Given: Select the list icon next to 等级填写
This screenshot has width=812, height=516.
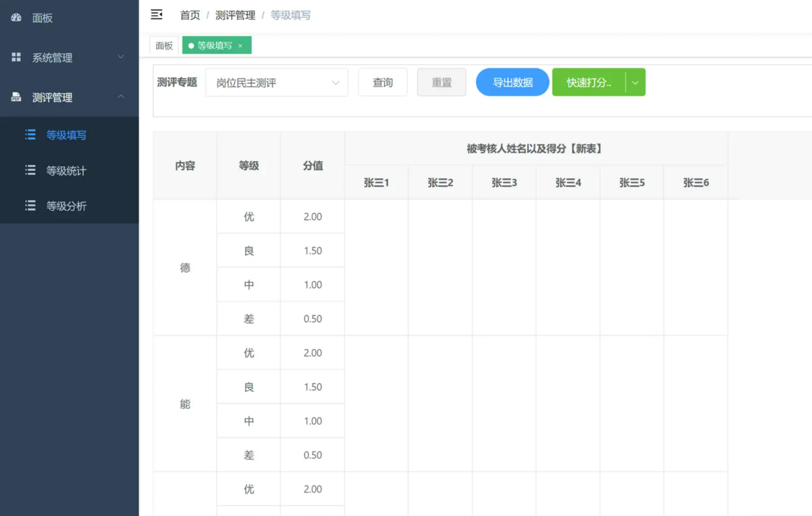Looking at the screenshot, I should pyautogui.click(x=30, y=134).
